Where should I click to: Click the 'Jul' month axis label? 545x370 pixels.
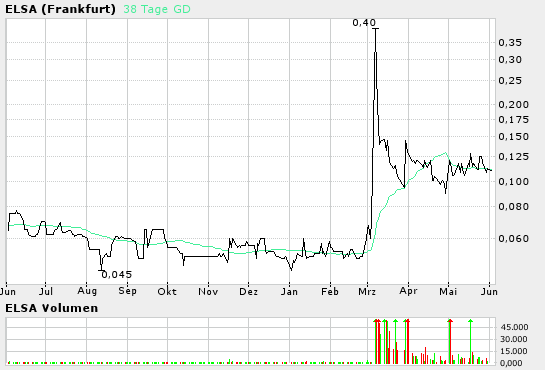(46, 291)
